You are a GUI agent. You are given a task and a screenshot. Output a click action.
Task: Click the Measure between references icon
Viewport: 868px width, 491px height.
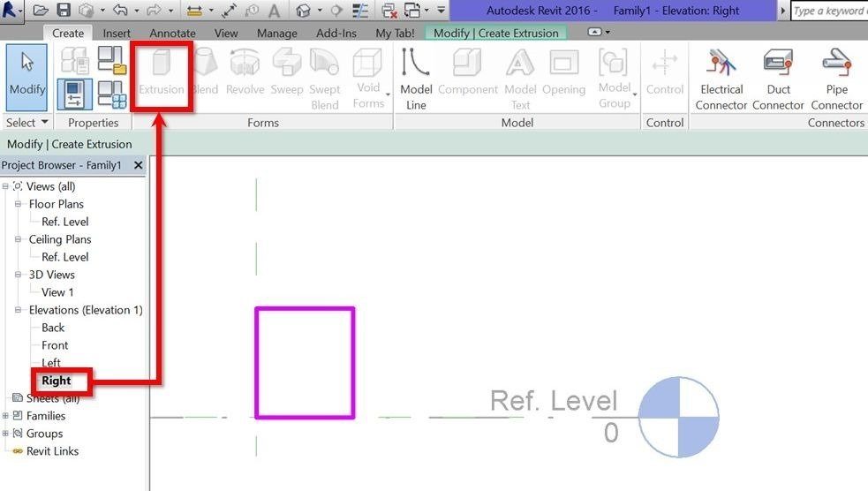tap(194, 11)
